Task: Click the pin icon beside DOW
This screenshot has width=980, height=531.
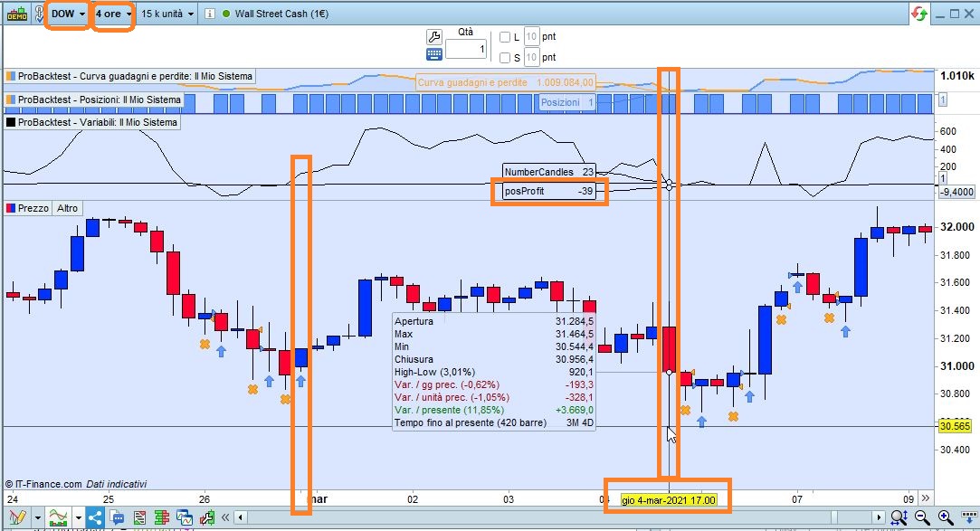Action: (38, 14)
